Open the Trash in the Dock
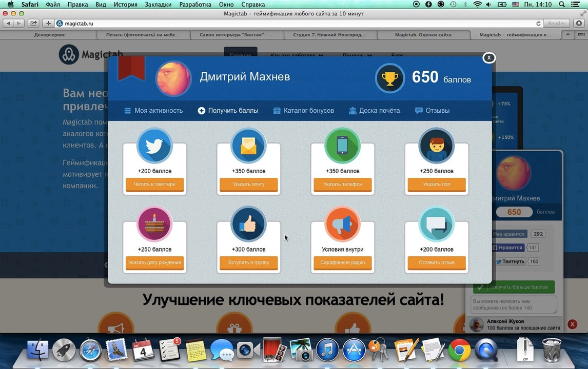 pos(552,350)
